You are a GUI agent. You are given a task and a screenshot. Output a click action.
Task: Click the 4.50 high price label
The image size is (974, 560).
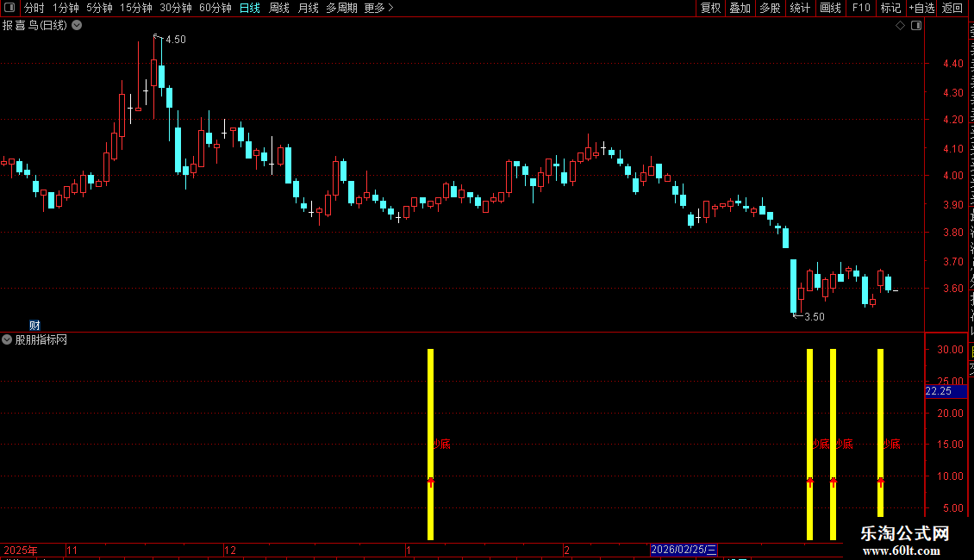point(176,39)
